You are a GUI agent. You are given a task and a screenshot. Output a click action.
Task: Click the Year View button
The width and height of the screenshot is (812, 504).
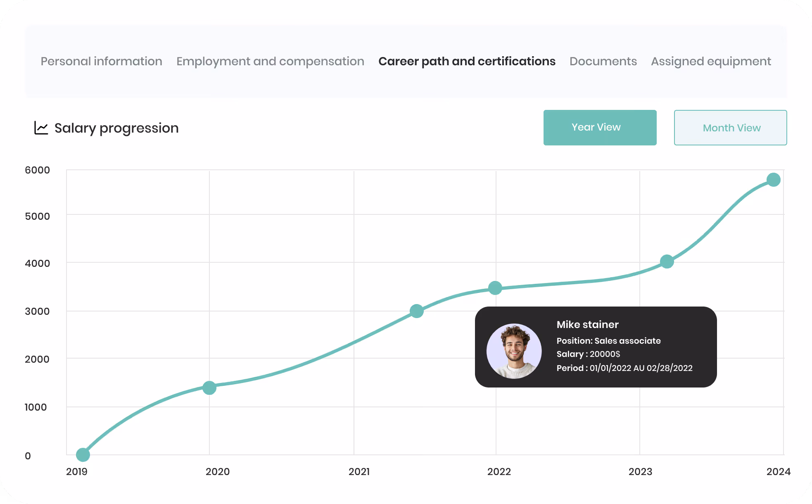click(600, 127)
